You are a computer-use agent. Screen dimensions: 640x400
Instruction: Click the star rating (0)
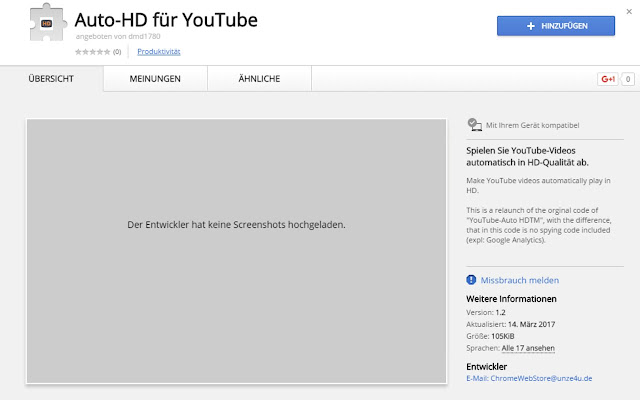(x=98, y=52)
